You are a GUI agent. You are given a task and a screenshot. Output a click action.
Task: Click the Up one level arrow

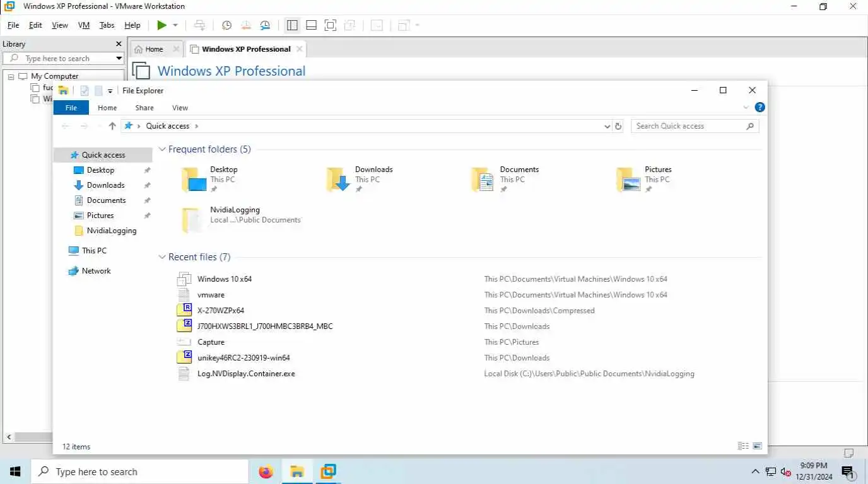pyautogui.click(x=112, y=126)
